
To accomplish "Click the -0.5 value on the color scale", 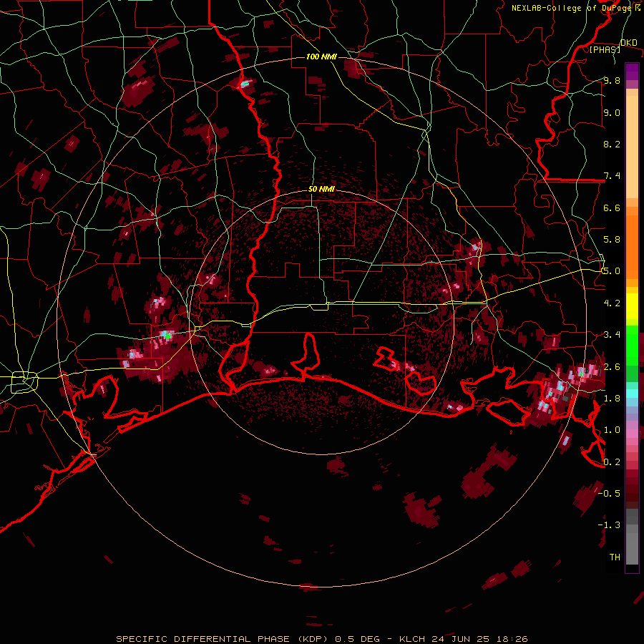I will click(x=609, y=493).
